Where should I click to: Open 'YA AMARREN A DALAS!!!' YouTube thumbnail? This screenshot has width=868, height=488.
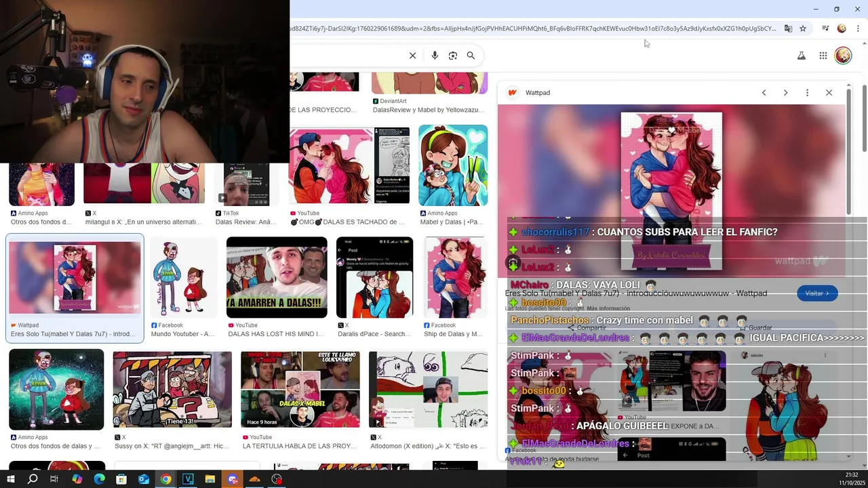coord(277,278)
